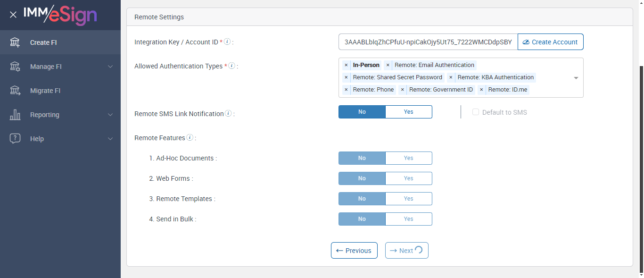Set Remote SMS Link Notification to Yes
This screenshot has height=278, width=644.
(x=408, y=112)
